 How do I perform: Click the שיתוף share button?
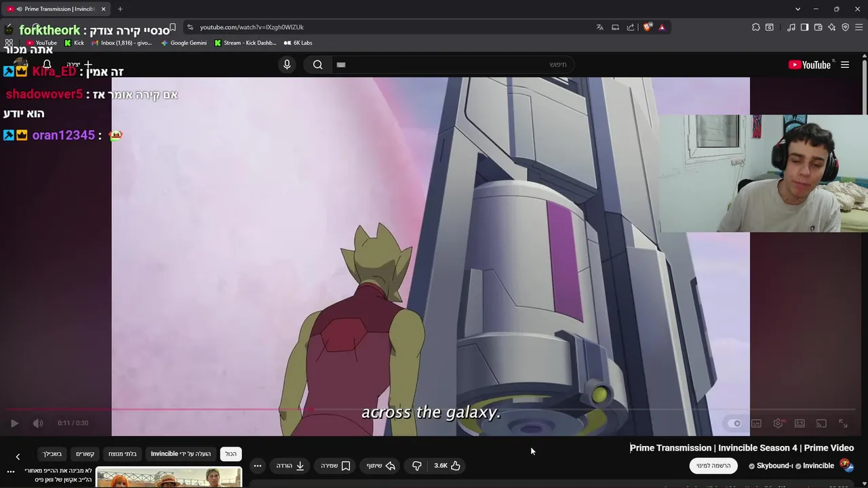(x=381, y=466)
